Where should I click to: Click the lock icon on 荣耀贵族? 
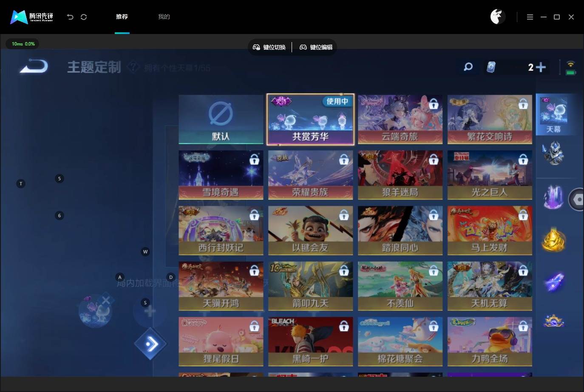(x=344, y=159)
